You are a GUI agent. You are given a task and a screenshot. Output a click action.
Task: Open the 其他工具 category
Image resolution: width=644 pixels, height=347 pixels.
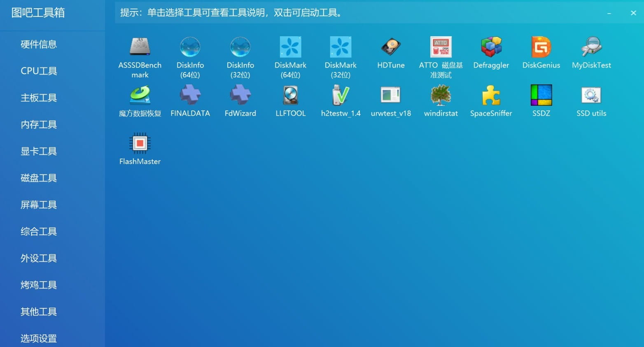[39, 312]
